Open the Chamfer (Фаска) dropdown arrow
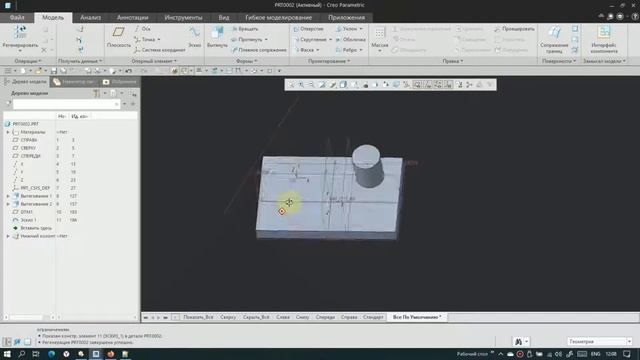The width and height of the screenshot is (640, 360). click(x=318, y=50)
